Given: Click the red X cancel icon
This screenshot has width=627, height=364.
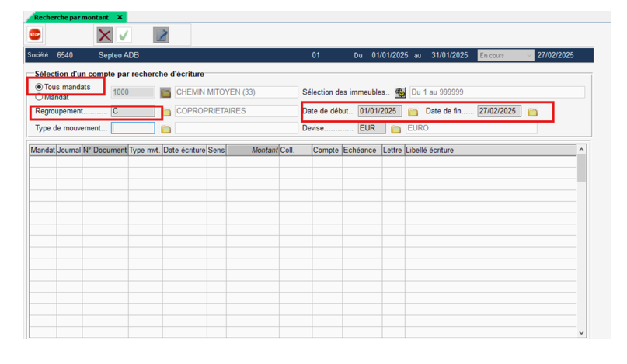Looking at the screenshot, I should point(105,35).
